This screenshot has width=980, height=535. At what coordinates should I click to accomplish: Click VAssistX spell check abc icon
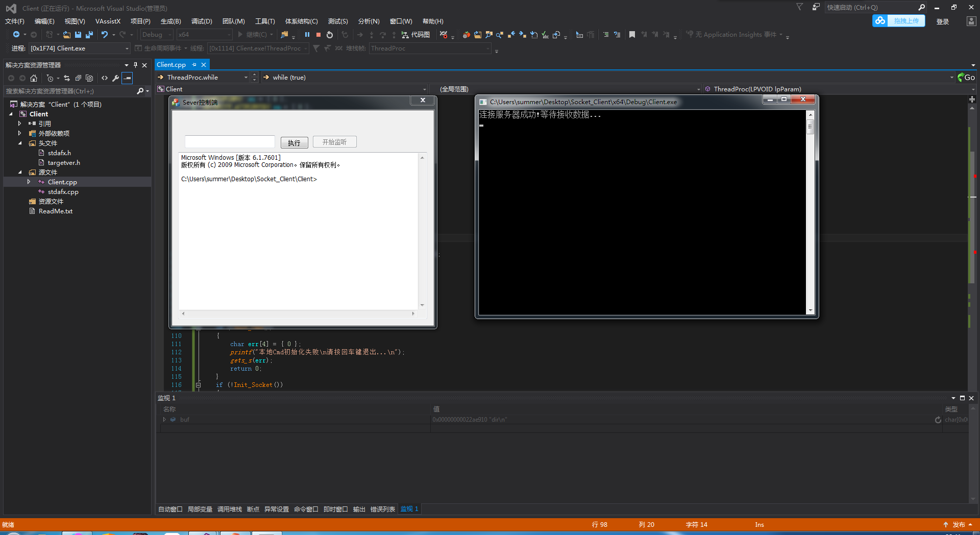pos(545,35)
